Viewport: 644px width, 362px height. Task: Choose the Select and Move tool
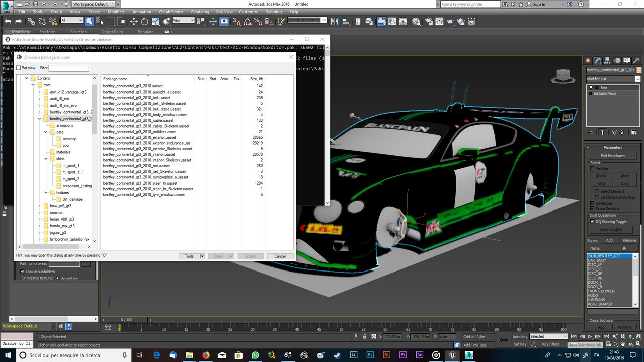click(134, 21)
